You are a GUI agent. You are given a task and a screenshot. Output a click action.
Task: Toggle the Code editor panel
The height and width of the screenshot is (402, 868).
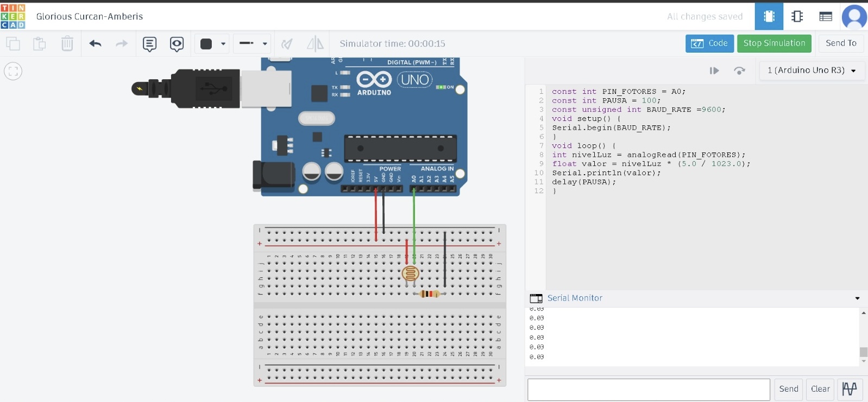(x=709, y=43)
